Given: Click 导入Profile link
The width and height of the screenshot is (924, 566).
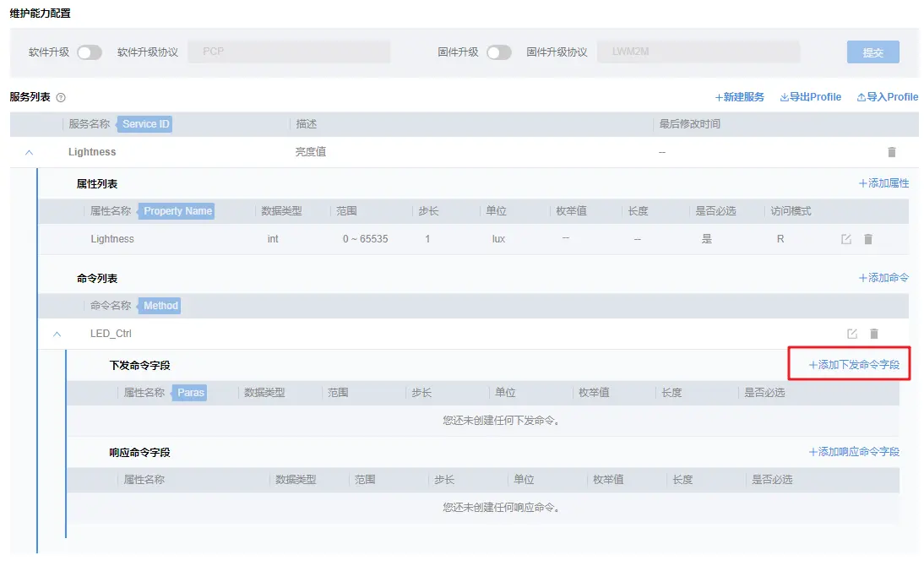Looking at the screenshot, I should 888,96.
